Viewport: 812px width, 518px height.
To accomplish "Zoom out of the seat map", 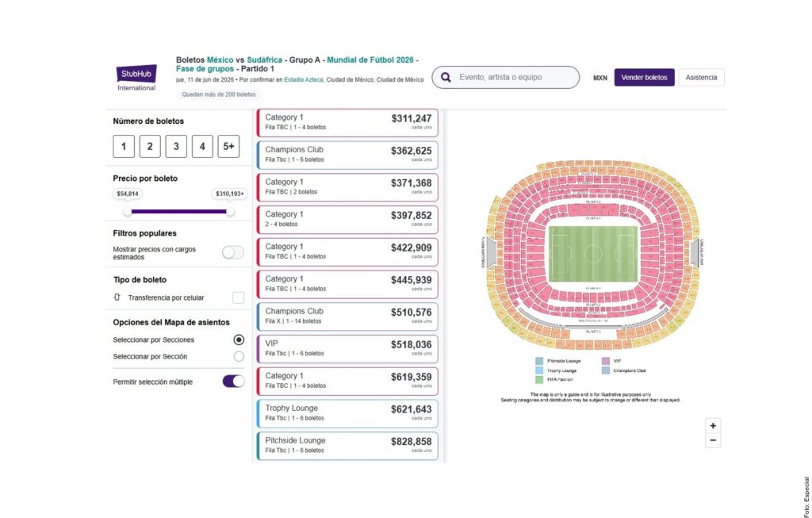I will tap(713, 440).
